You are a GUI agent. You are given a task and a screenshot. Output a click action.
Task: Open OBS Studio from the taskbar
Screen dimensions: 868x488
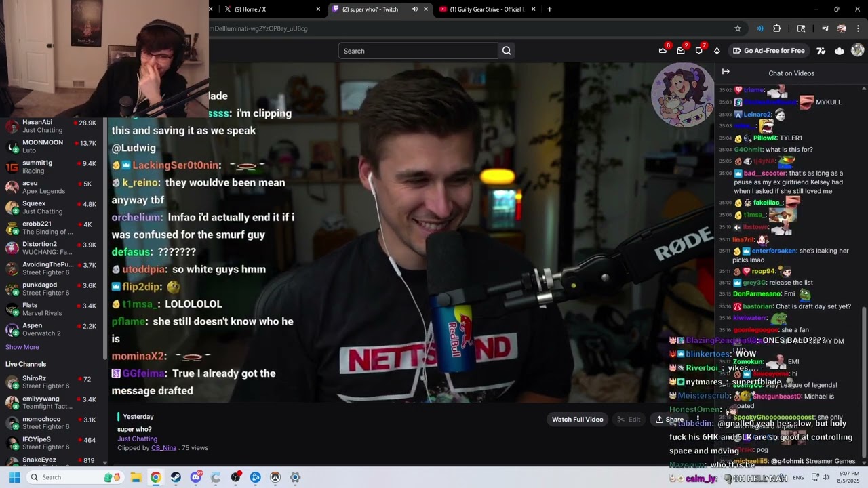click(x=235, y=477)
